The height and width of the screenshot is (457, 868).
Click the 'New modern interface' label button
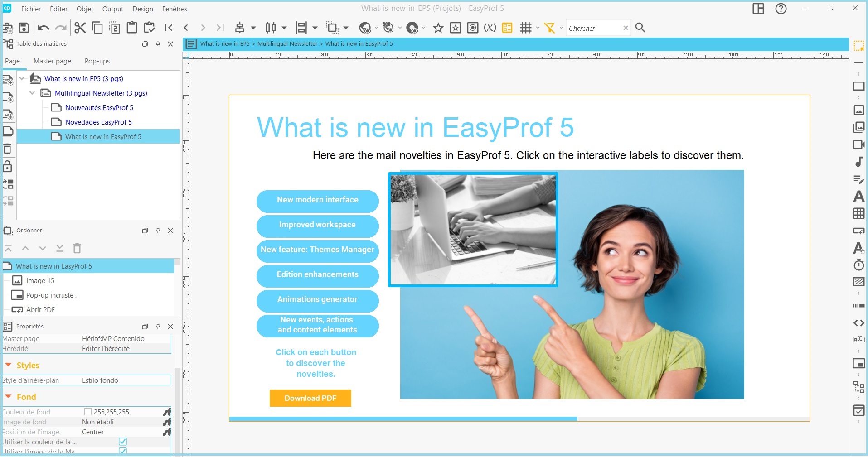click(x=317, y=201)
